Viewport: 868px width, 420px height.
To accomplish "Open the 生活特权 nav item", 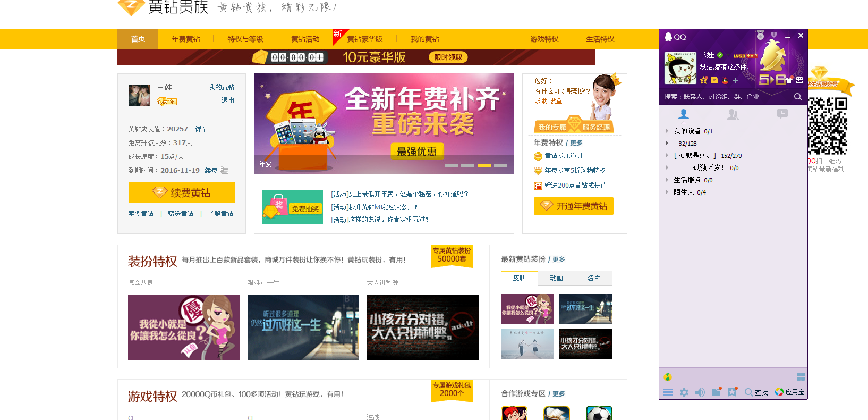I will point(600,39).
